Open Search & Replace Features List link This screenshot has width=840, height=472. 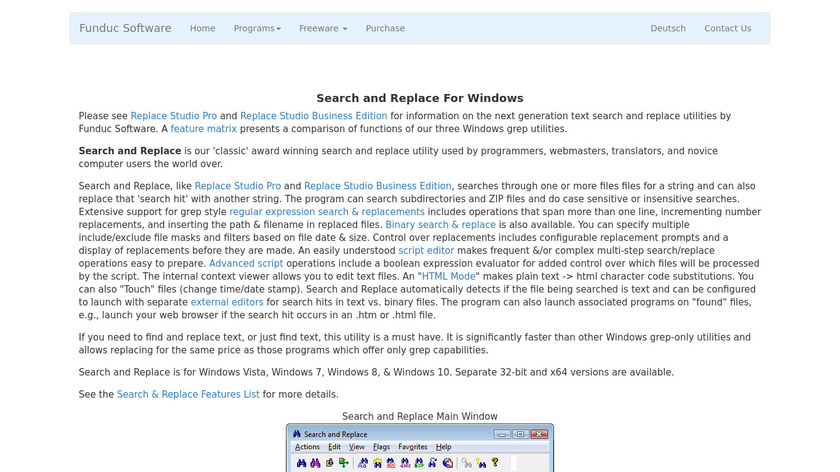[x=188, y=394]
